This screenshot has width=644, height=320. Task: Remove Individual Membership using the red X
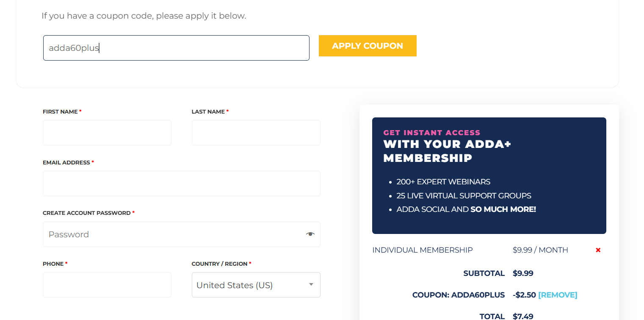(x=598, y=250)
